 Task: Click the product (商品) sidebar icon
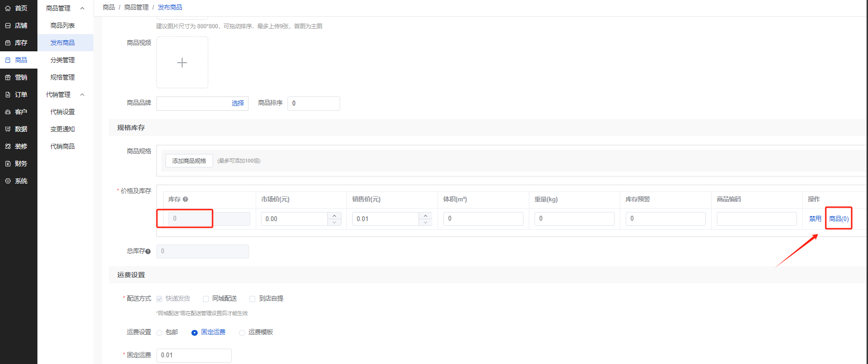(8, 60)
